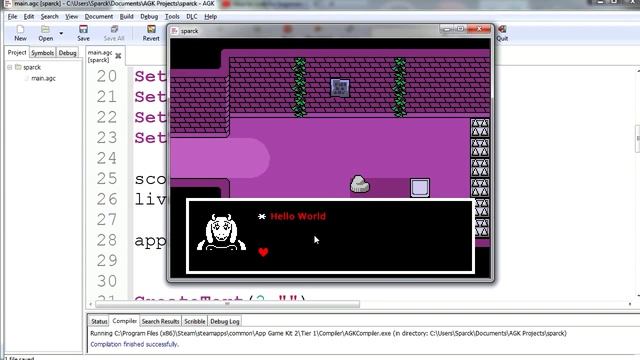Viewport: 640px width, 360px height.
Task: Click the goat character portrait in dialogue box
Action: click(x=221, y=233)
